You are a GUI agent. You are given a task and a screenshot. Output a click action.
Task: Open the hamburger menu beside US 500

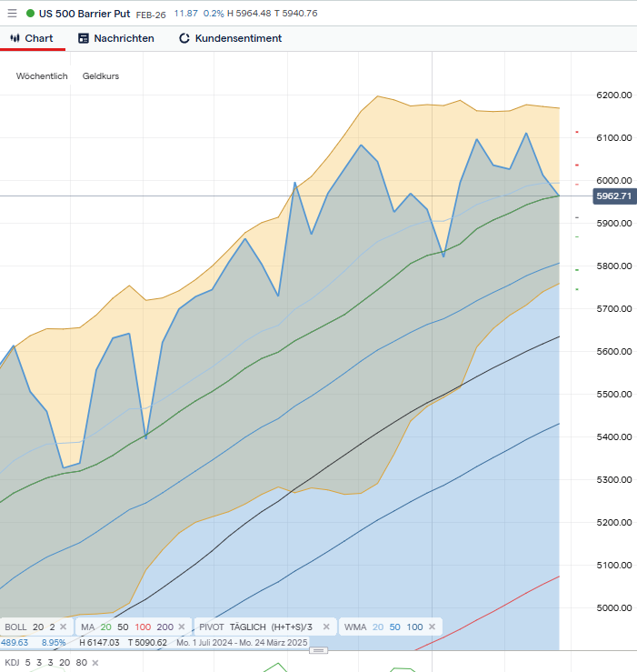pyautogui.click(x=12, y=14)
